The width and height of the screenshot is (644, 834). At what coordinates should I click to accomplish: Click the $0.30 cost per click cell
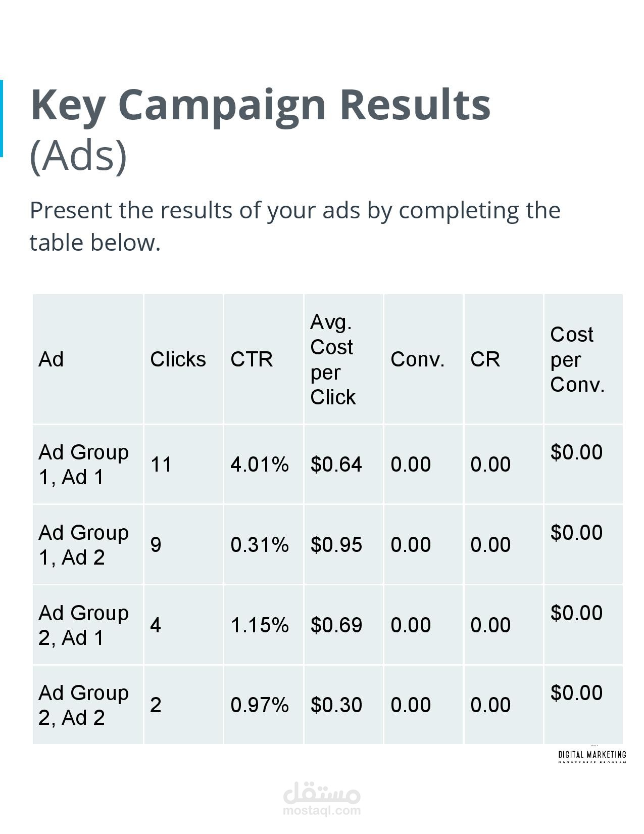pyautogui.click(x=336, y=705)
